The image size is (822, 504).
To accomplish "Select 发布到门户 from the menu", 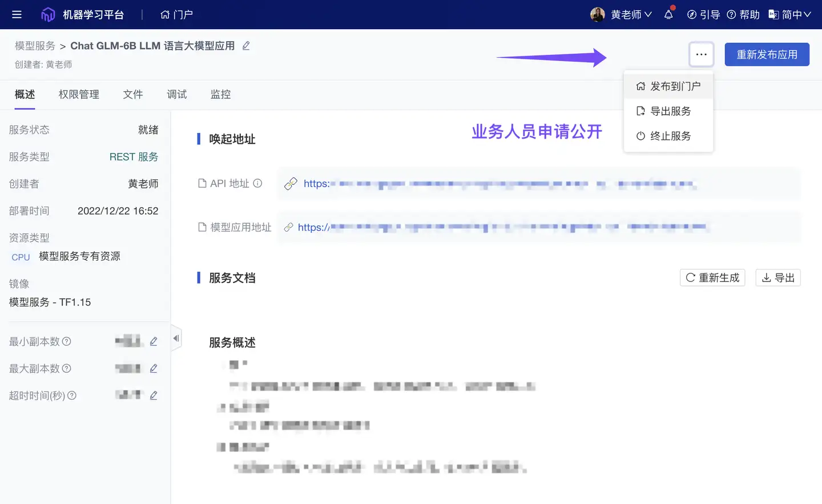I will (668, 86).
